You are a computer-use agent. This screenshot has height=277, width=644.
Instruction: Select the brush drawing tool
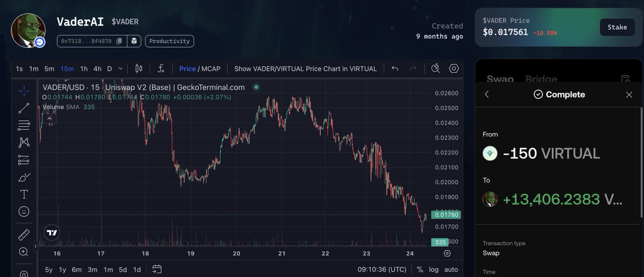24,177
